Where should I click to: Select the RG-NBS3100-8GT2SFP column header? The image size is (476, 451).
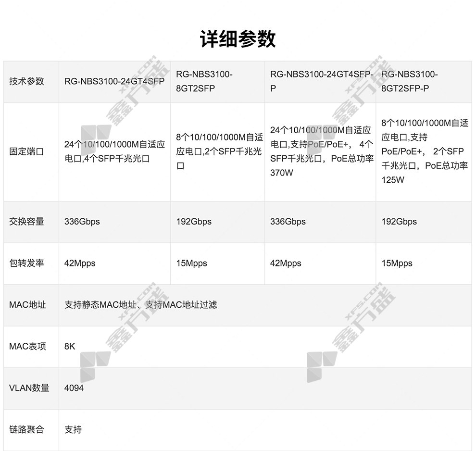tap(204, 81)
